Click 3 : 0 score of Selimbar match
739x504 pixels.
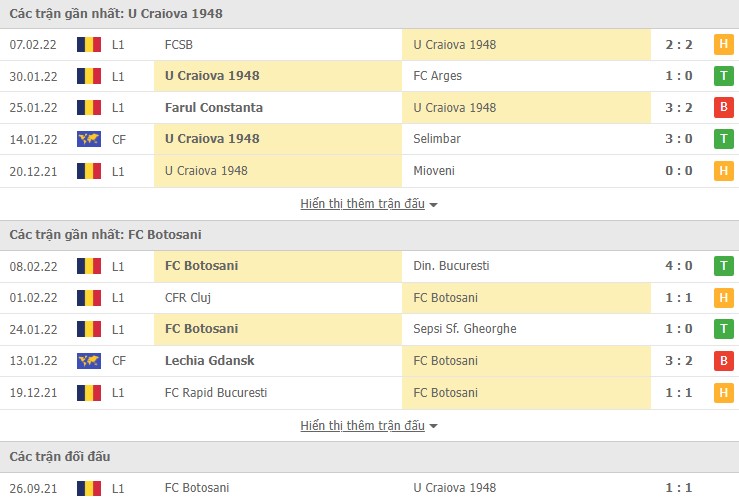679,139
